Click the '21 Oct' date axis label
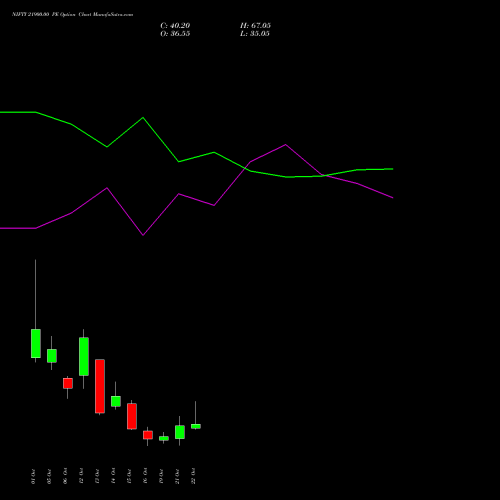 177,476
